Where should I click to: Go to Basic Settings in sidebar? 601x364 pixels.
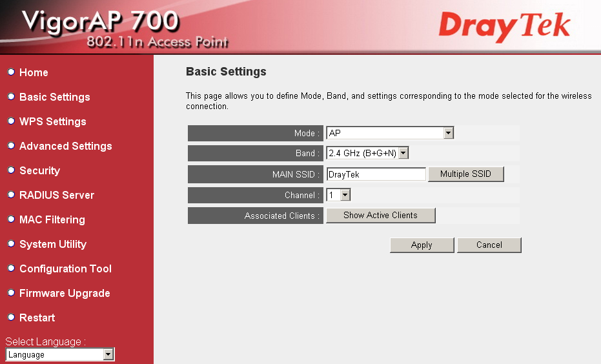[x=55, y=97]
